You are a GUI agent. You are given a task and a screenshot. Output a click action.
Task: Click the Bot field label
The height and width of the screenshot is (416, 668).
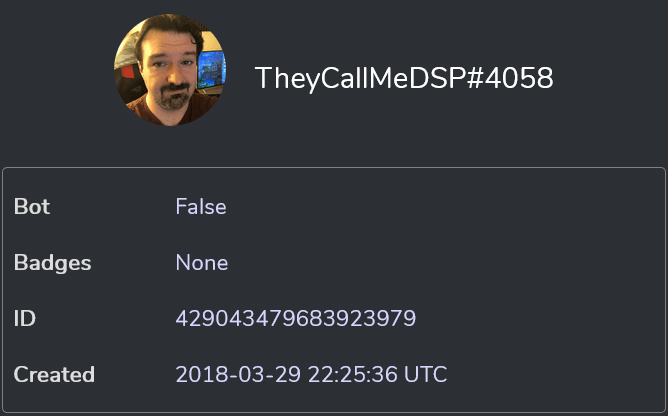(32, 207)
